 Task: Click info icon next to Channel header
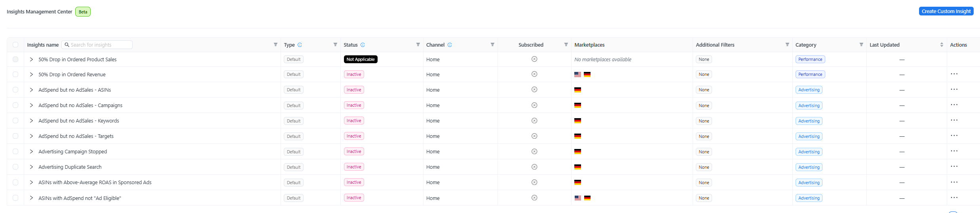point(450,45)
